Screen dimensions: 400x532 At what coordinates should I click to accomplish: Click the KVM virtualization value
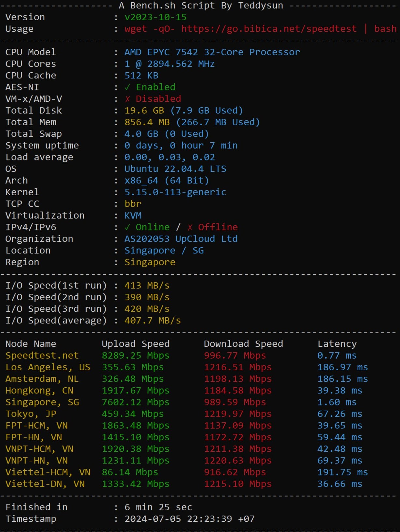[x=133, y=215]
